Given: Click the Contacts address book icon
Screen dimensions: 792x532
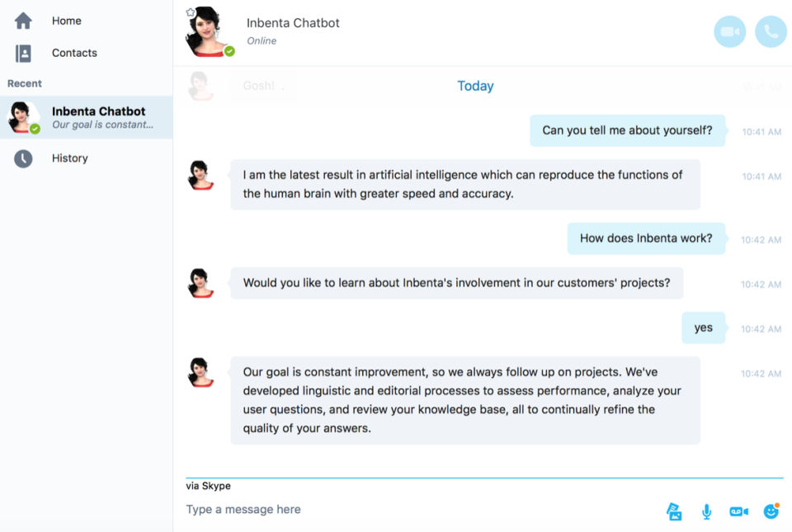Looking at the screenshot, I should pyautogui.click(x=23, y=54).
